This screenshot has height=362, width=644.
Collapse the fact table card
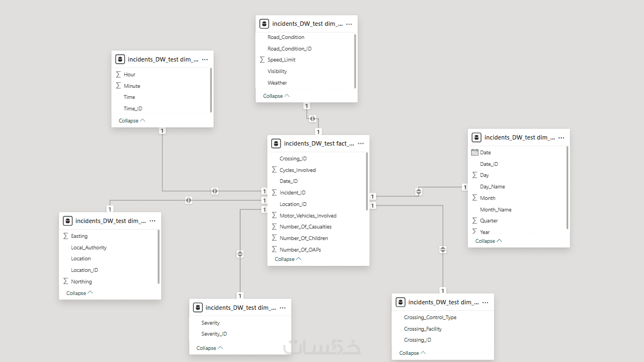coord(288,259)
